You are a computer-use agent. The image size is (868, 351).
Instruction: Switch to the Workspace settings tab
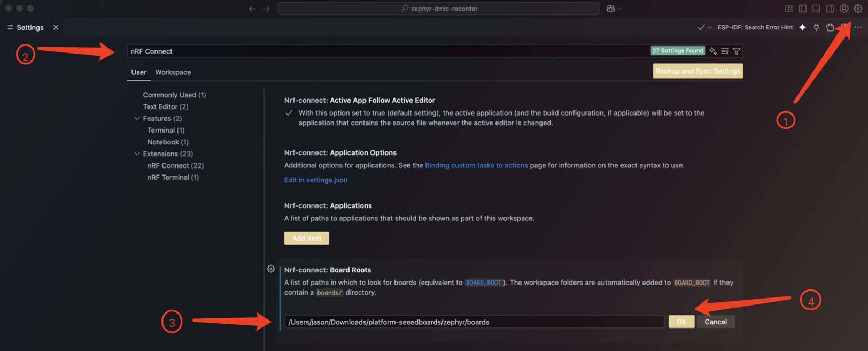coord(173,72)
